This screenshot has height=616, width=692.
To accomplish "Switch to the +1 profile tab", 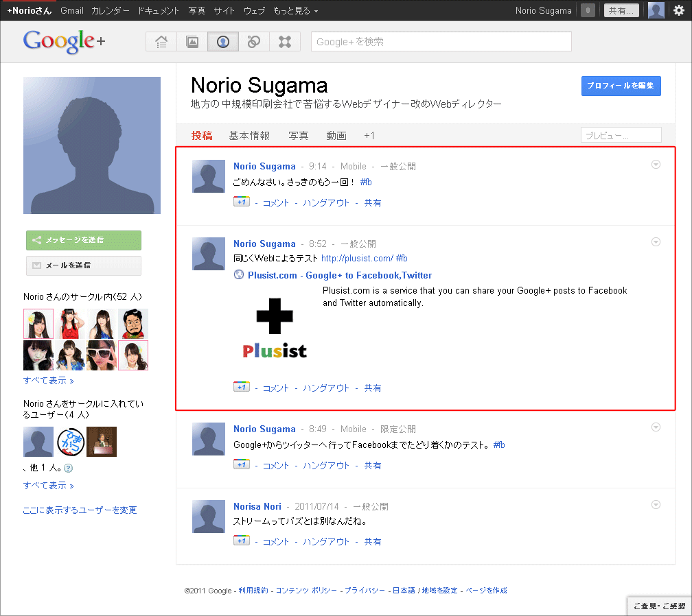I will pyautogui.click(x=369, y=135).
